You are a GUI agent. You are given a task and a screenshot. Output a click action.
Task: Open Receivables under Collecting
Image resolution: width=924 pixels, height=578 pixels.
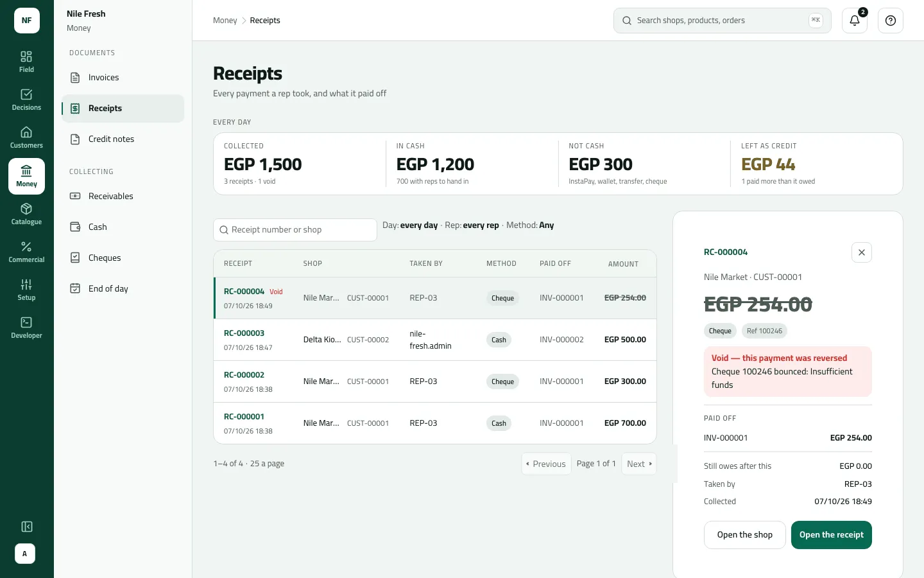(x=123, y=197)
